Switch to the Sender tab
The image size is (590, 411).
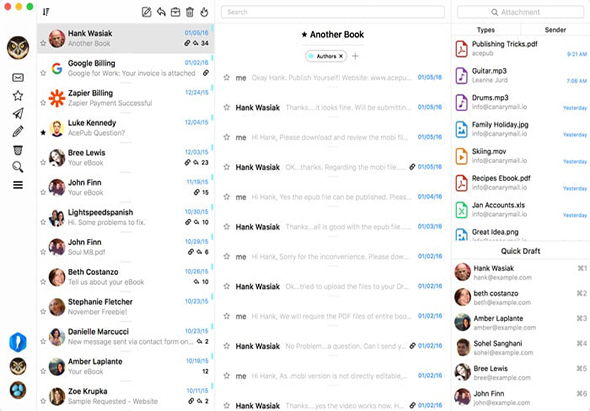(x=555, y=30)
